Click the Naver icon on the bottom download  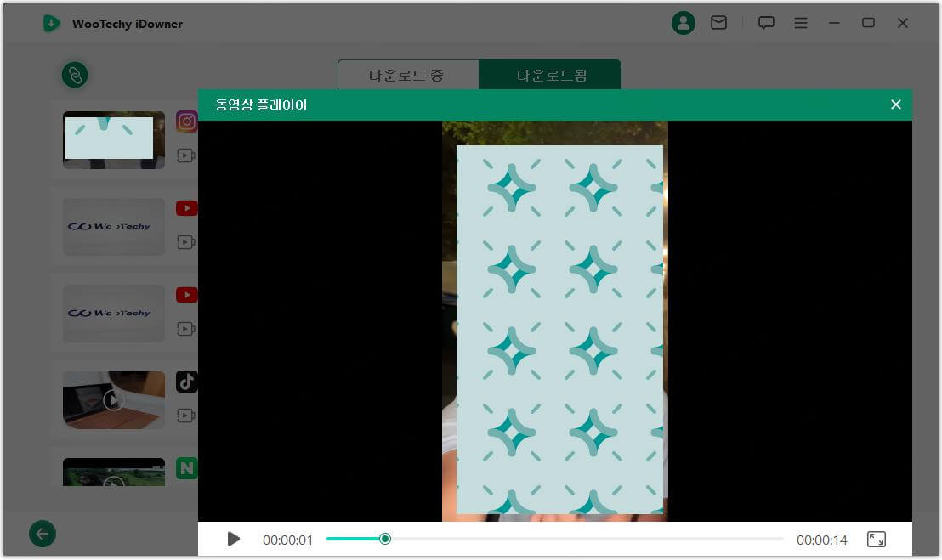click(x=186, y=468)
